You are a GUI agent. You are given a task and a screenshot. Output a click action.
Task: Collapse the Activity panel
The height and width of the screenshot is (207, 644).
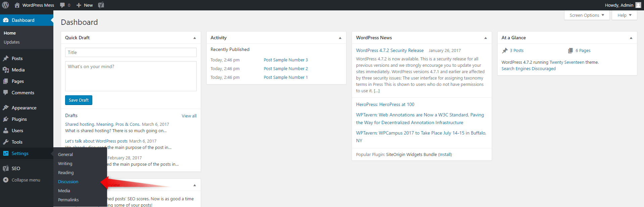click(x=340, y=38)
